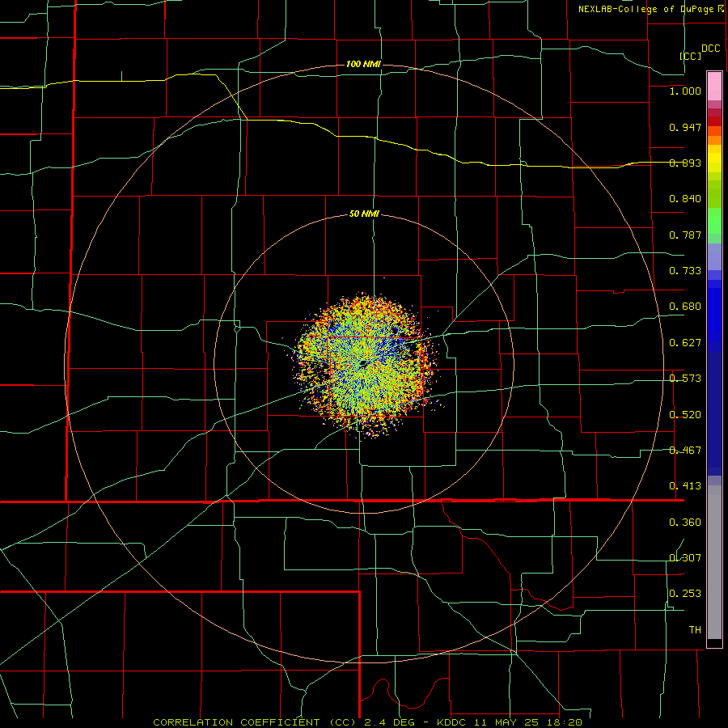The image size is (728, 728).
Task: Click the 0.787 legend value
Action: coord(685,235)
